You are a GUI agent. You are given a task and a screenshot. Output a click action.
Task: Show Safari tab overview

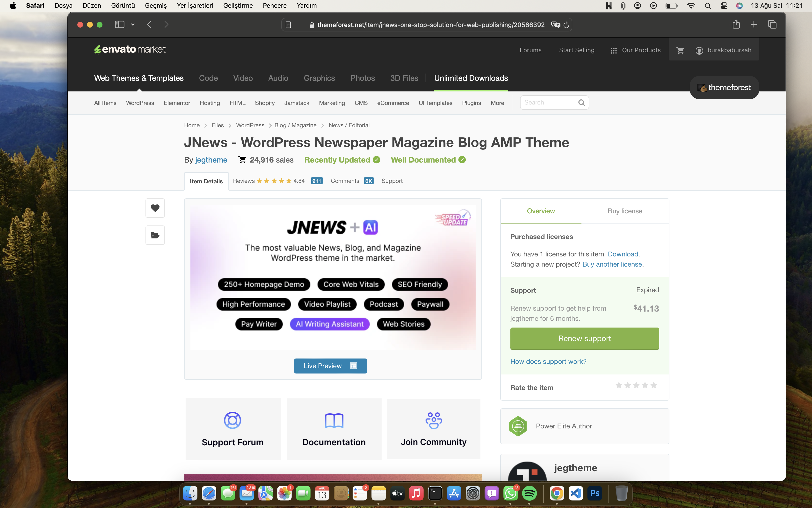[772, 24]
